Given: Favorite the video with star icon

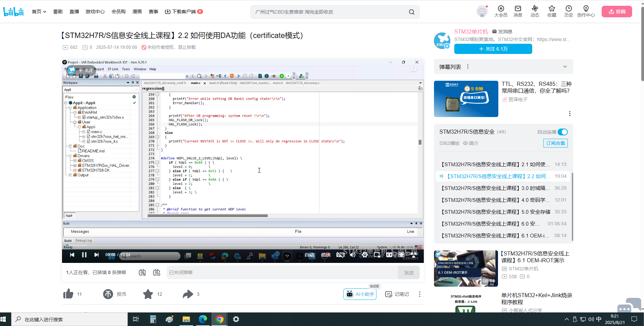Looking at the screenshot, I should pos(148,294).
